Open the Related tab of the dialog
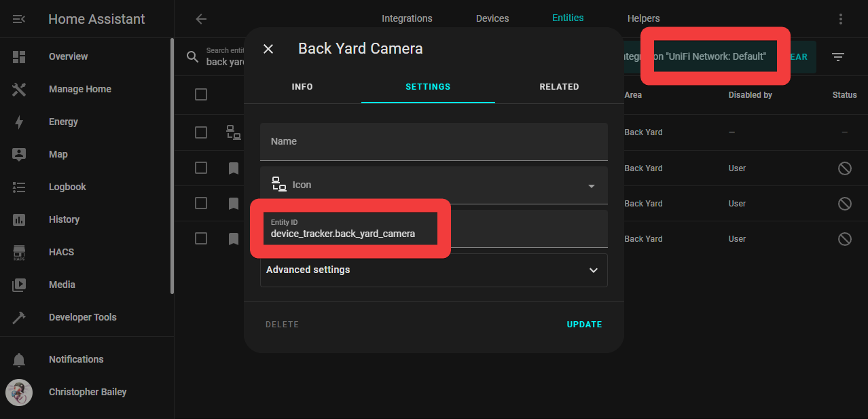This screenshot has height=419, width=868. coord(559,87)
